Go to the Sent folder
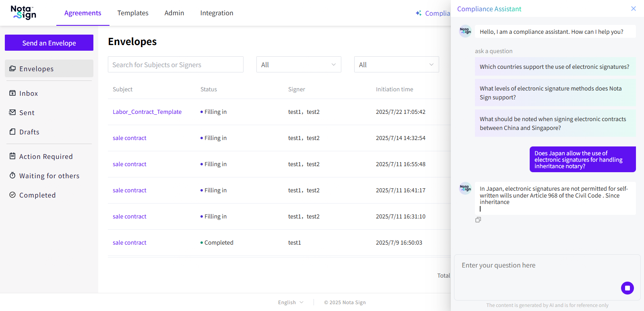Viewport: 644px width, 311px height. point(27,113)
